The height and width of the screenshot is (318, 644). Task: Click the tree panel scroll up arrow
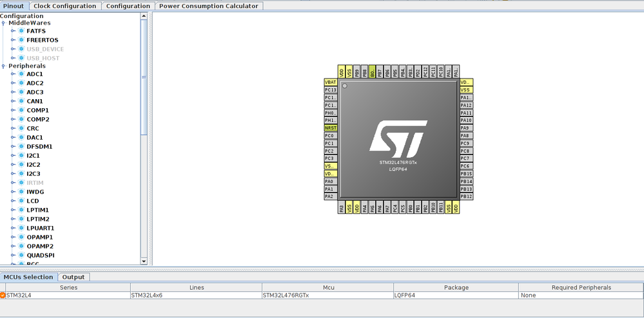coord(144,16)
